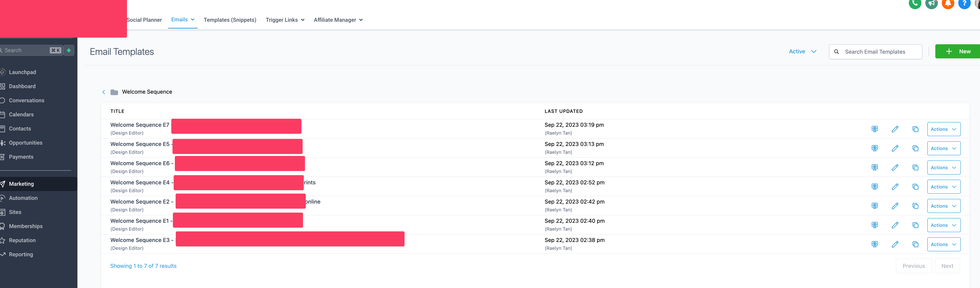The width and height of the screenshot is (980, 288).
Task: Open Automation in the sidebar
Action: [x=23, y=198]
